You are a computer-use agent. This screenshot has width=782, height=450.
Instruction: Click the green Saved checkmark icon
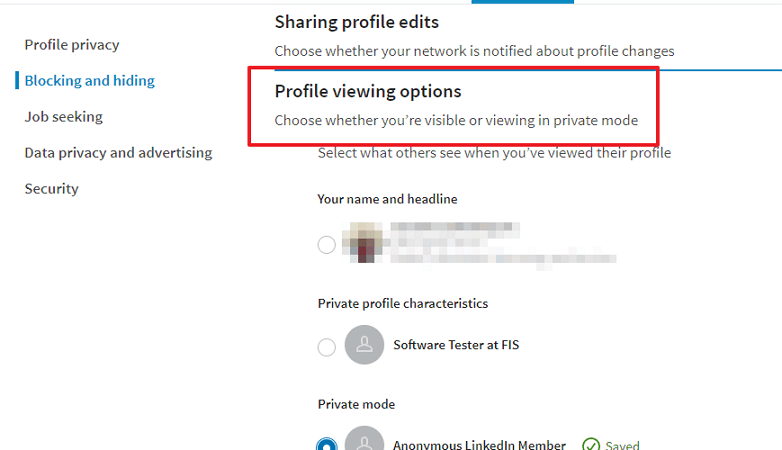click(591, 444)
